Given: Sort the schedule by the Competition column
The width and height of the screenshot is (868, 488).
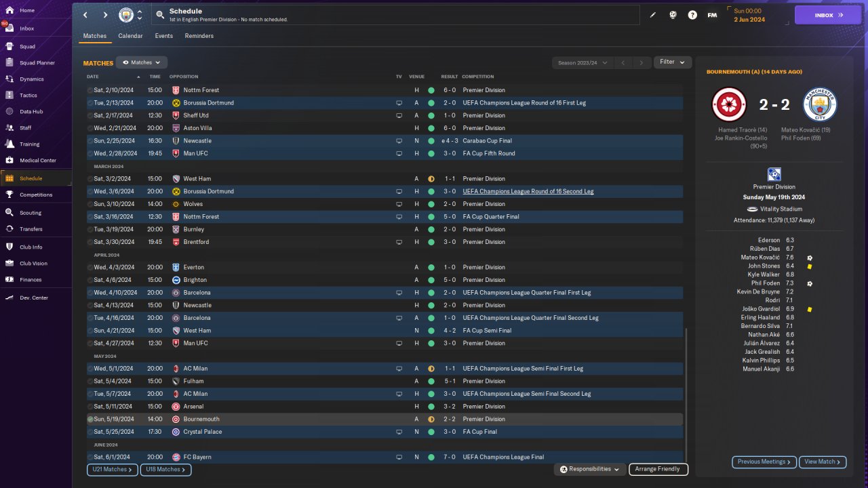Looking at the screenshot, I should pos(478,77).
